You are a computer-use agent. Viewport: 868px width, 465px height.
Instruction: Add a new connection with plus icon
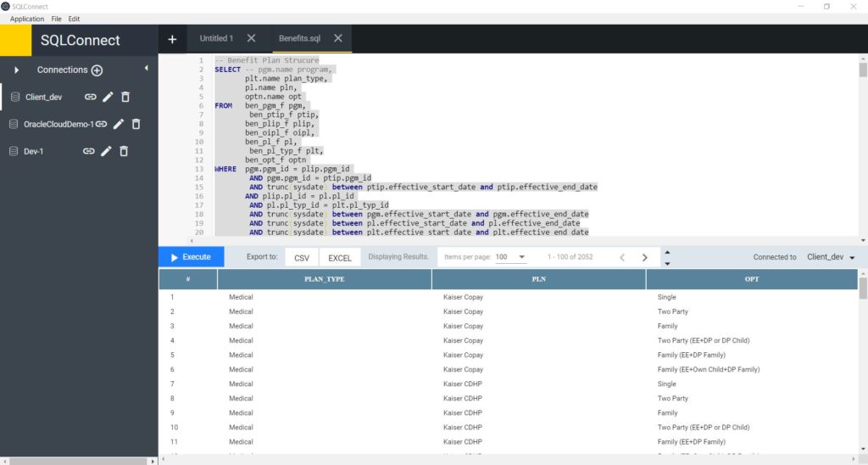click(x=97, y=70)
